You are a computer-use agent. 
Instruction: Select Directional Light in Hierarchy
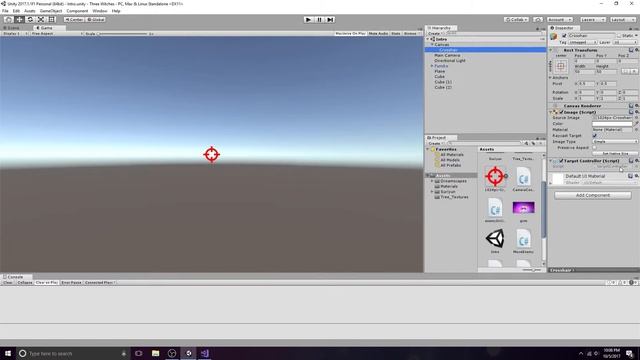point(450,60)
